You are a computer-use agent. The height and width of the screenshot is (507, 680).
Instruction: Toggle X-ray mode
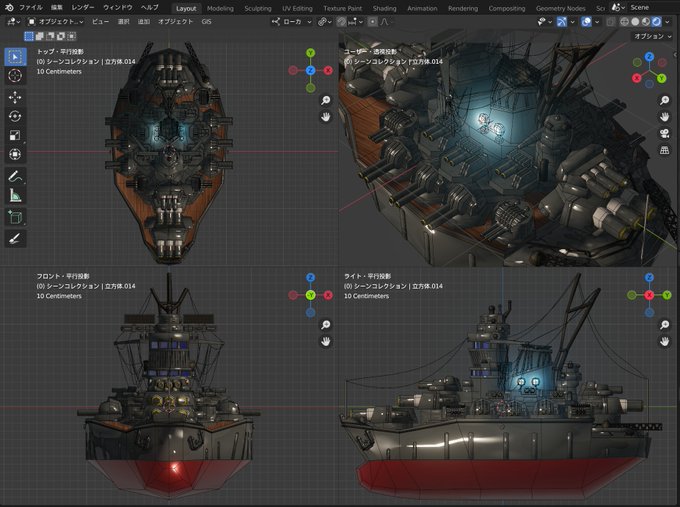click(611, 22)
